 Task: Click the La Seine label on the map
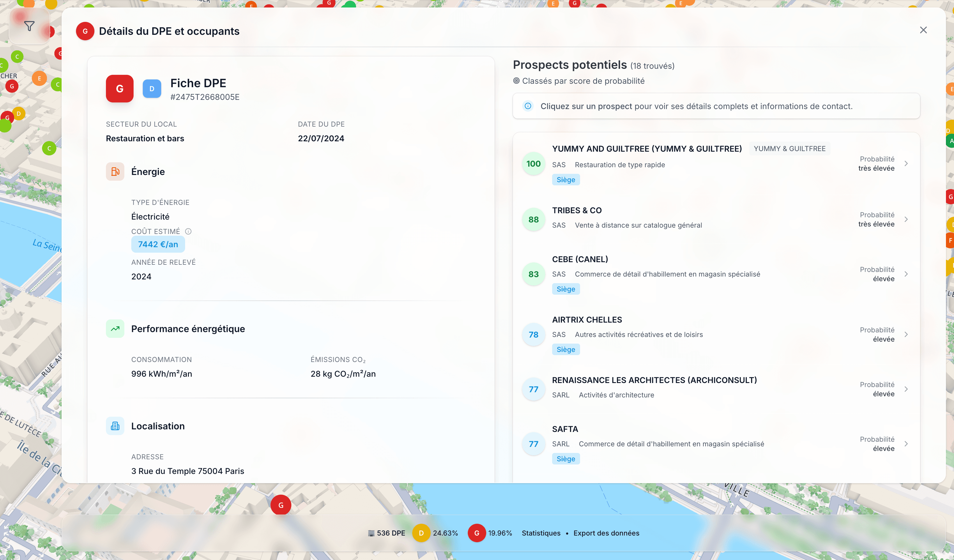[x=47, y=245]
